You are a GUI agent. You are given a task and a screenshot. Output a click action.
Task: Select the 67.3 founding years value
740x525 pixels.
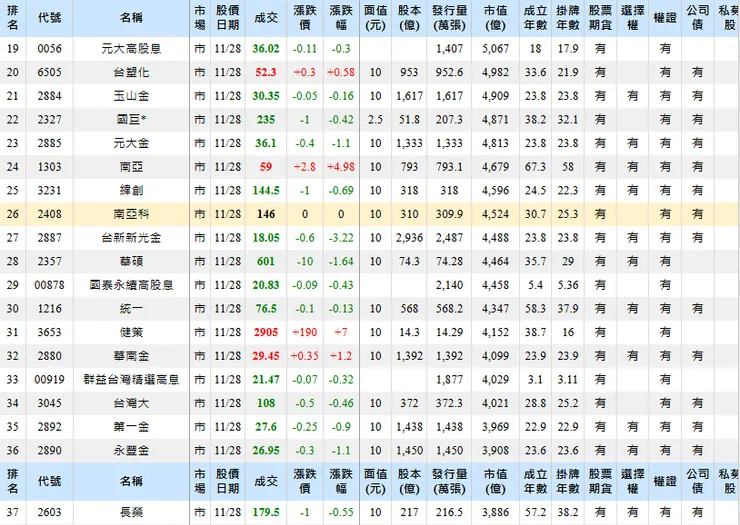point(535,167)
